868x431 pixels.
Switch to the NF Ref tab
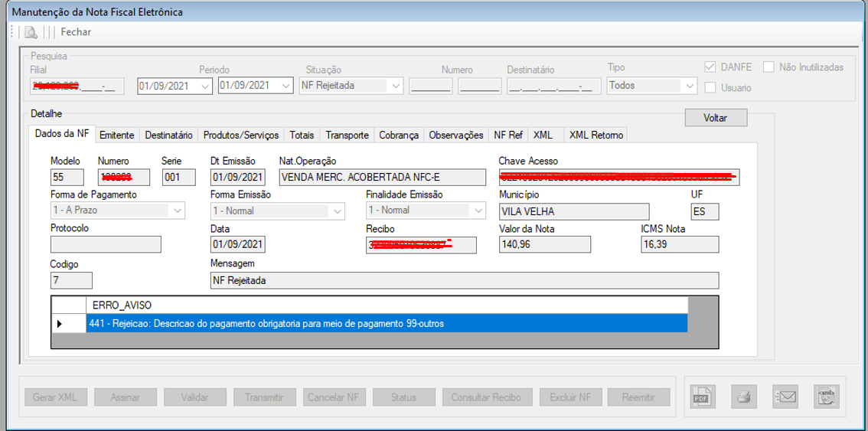coord(508,135)
